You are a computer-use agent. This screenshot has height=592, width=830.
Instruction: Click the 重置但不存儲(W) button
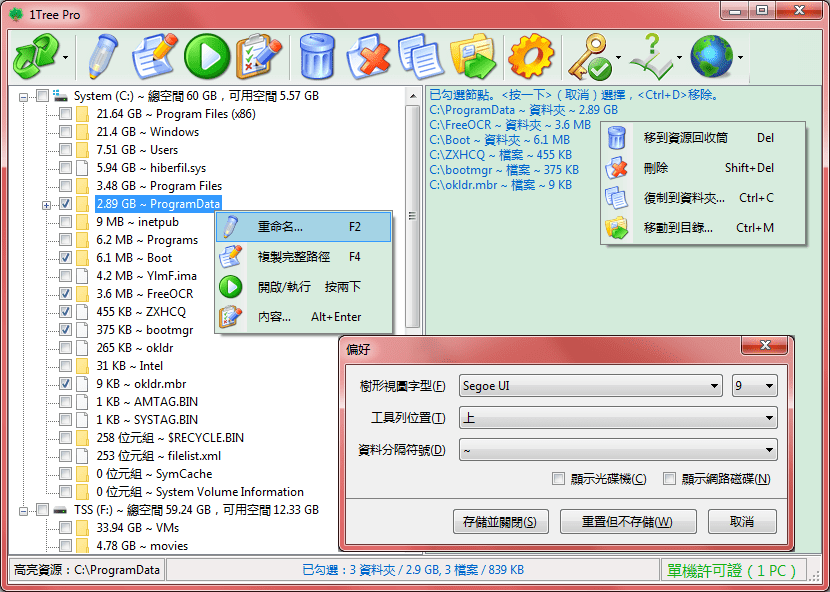tap(628, 522)
